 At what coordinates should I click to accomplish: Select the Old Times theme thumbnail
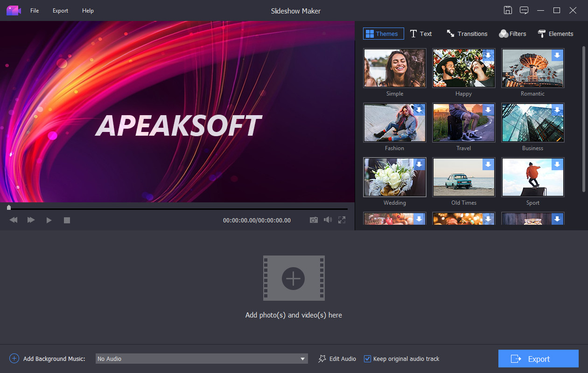tap(463, 177)
